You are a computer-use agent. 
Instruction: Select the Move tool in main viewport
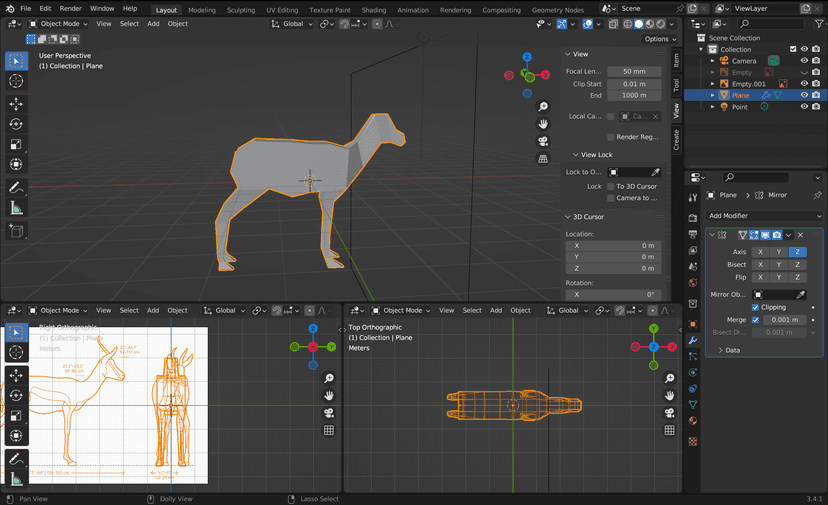[16, 104]
